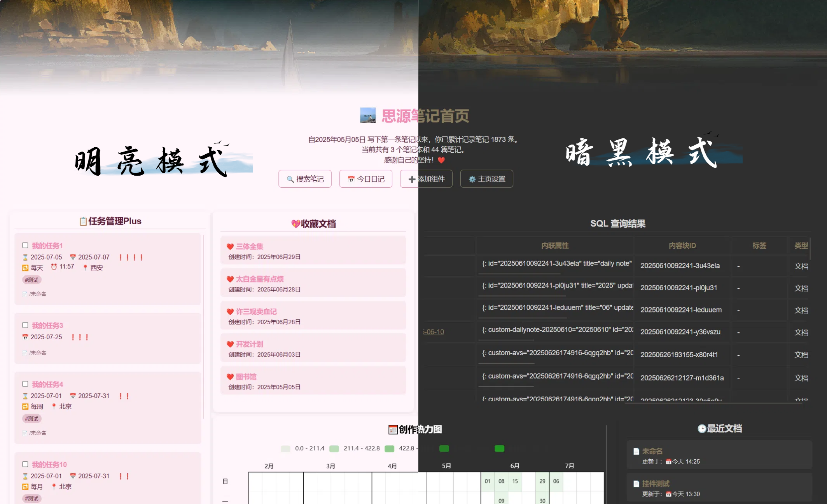Click the gear icon in 主页设置
The image size is (827, 504).
[x=472, y=179]
